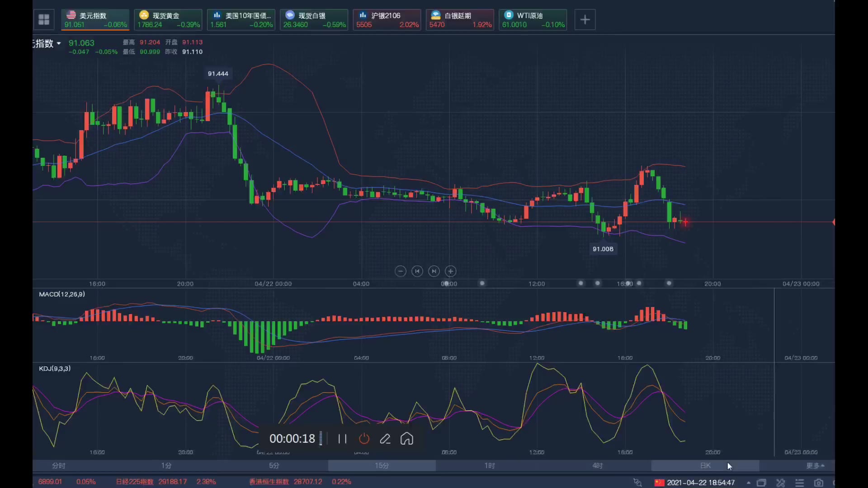868x488 pixels.
Task: Jump to latest candles with skip-forward button
Action: tap(434, 271)
